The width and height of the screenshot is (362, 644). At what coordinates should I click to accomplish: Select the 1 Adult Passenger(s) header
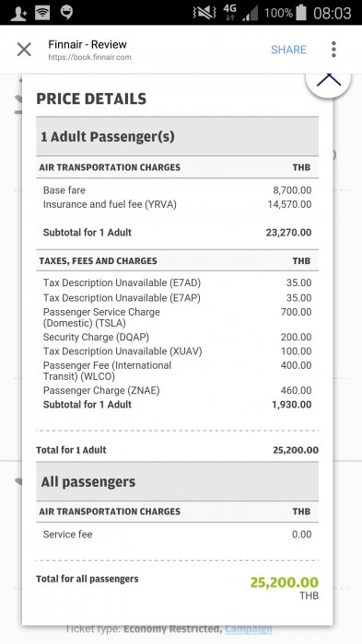pos(177,136)
